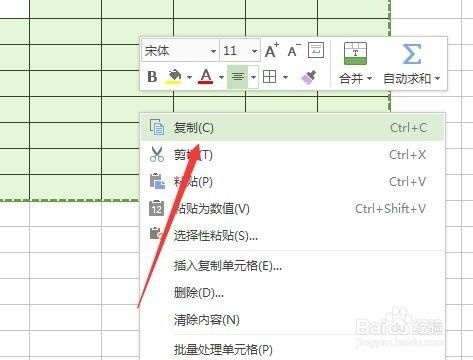
Task: Select the format painter brush icon
Action: click(308, 77)
